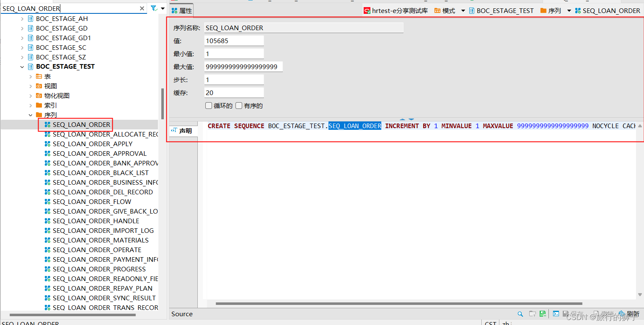Screen dimensions: 644x325
Task: Click the 序列 folder icon
Action: [x=39, y=115]
